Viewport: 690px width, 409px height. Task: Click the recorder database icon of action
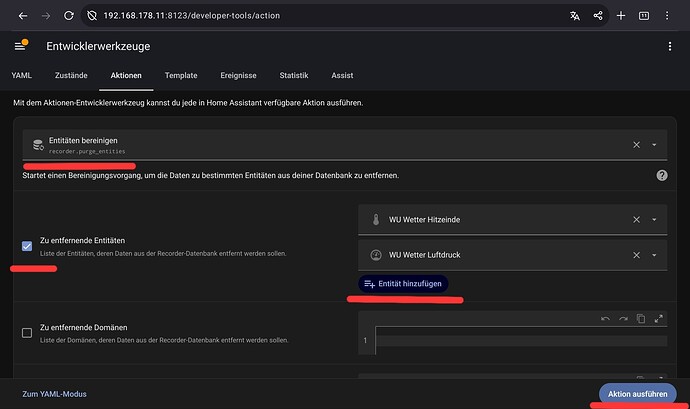pyautogui.click(x=38, y=145)
